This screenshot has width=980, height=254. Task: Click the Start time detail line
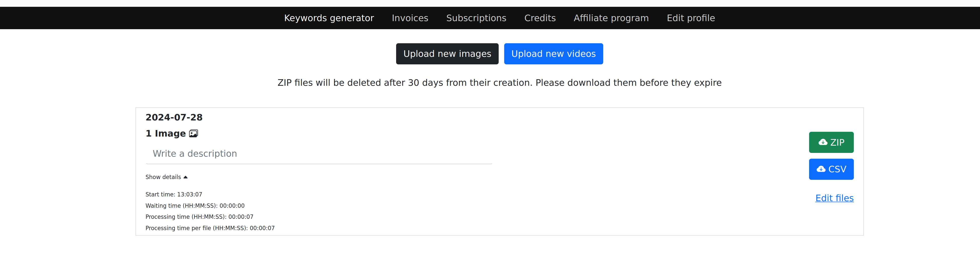point(173,194)
